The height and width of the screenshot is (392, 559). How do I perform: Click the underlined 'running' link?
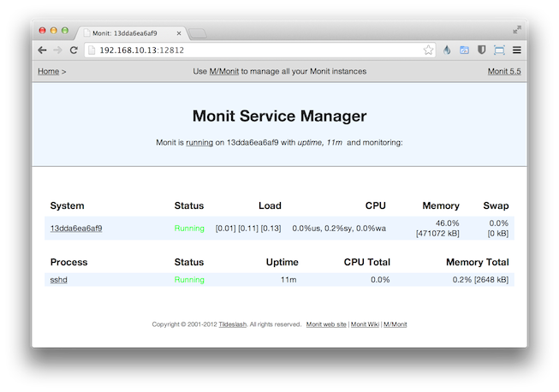(x=199, y=142)
